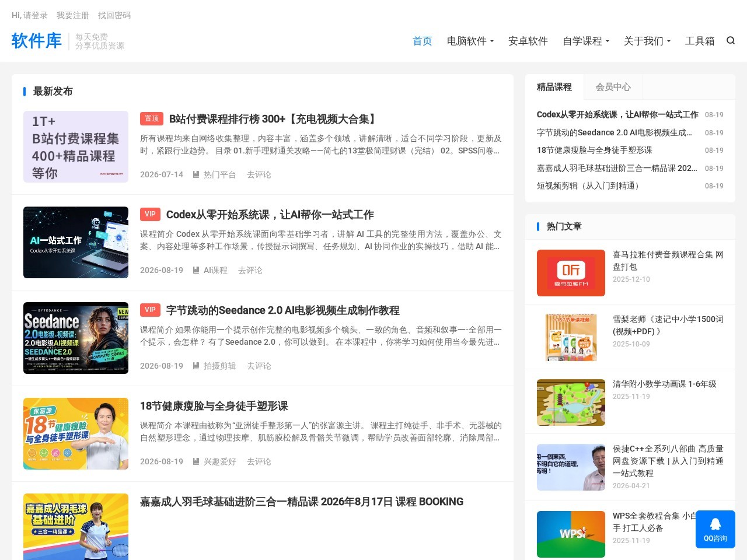Click the AI课程 category link
Image resolution: width=747 pixels, height=560 pixels.
[x=215, y=270]
